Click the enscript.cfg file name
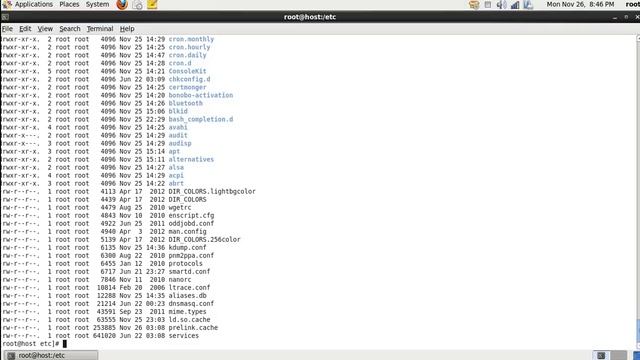 tap(191, 216)
